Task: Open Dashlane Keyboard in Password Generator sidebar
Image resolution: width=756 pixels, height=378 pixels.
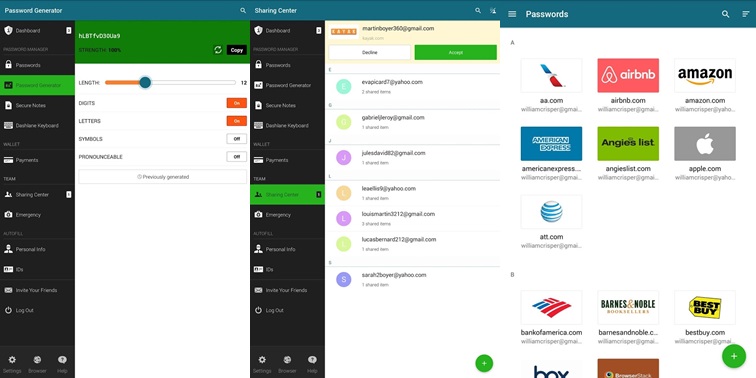Action: [37, 125]
